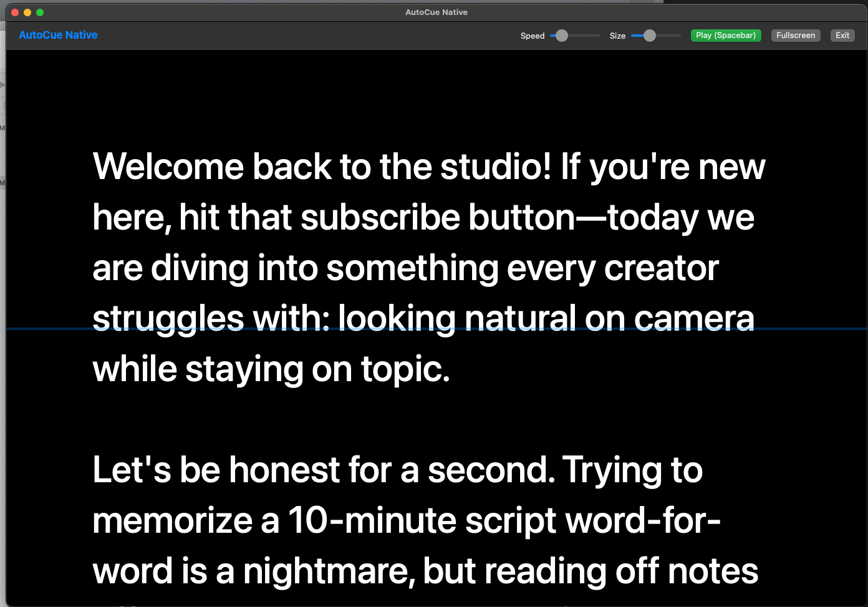Click the Exit button
The height and width of the screenshot is (607, 868).
842,36
